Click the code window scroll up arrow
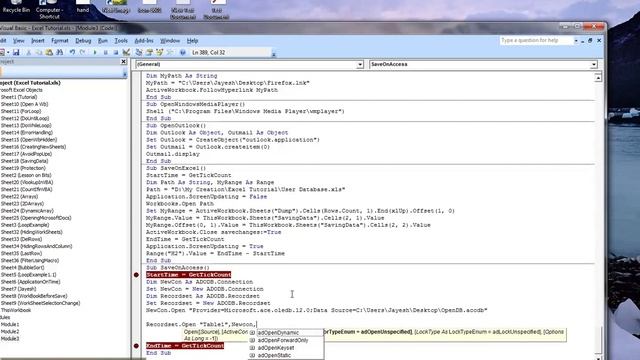The width and height of the screenshot is (640, 360). pos(598,77)
